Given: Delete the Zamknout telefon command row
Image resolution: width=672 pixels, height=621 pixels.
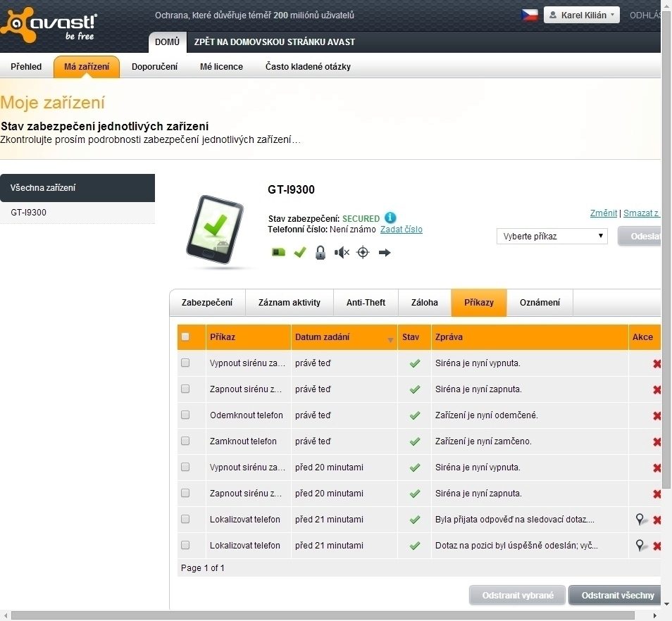Looking at the screenshot, I should coord(657,442).
